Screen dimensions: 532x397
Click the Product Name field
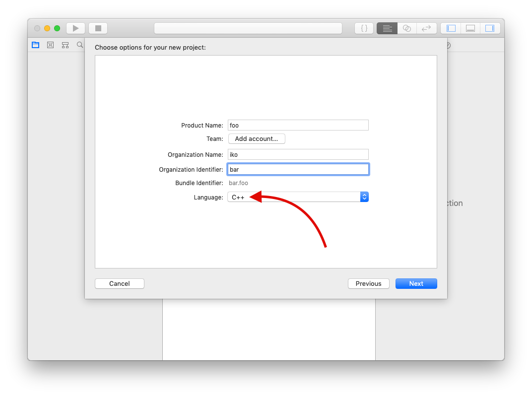[298, 126]
